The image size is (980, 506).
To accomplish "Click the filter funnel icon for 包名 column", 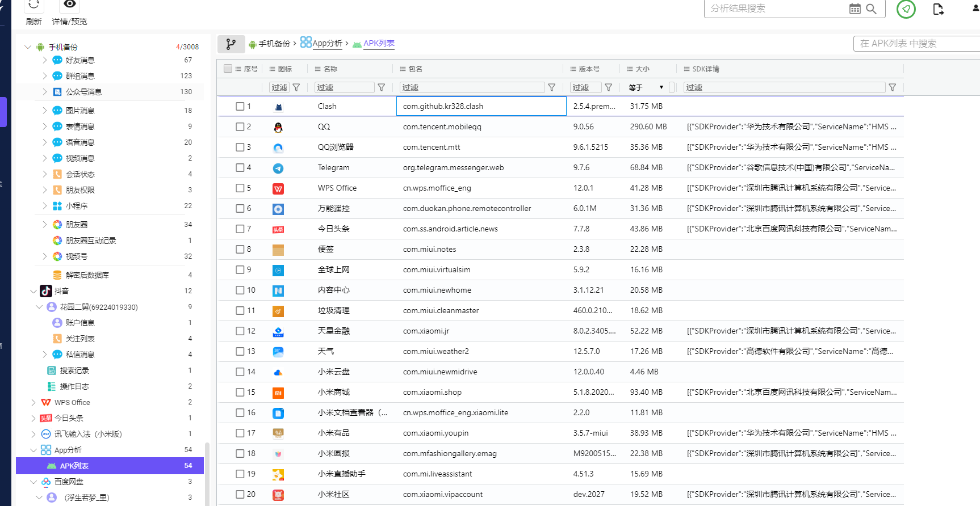I will (551, 87).
